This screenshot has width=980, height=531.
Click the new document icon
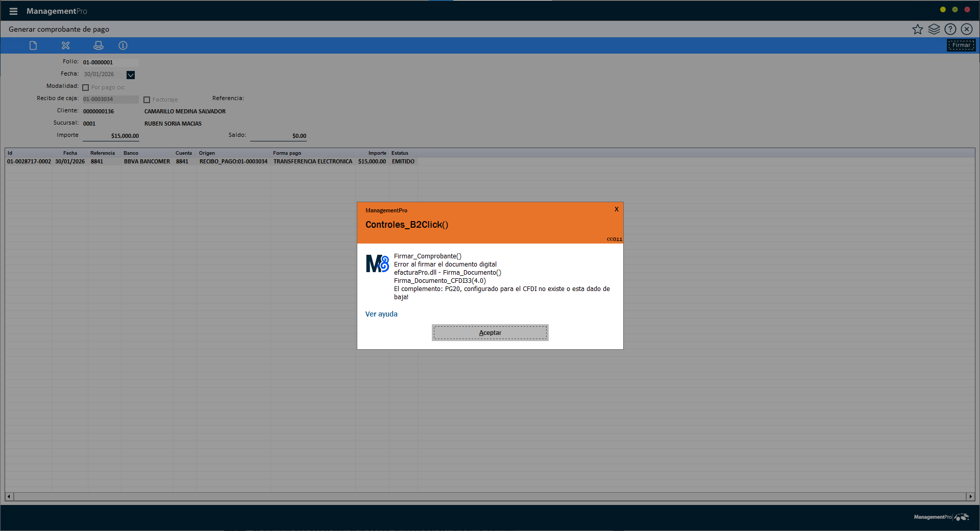33,45
